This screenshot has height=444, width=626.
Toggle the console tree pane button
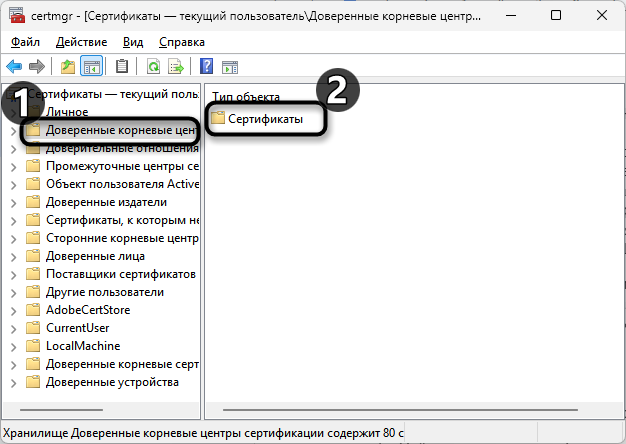pos(91,66)
